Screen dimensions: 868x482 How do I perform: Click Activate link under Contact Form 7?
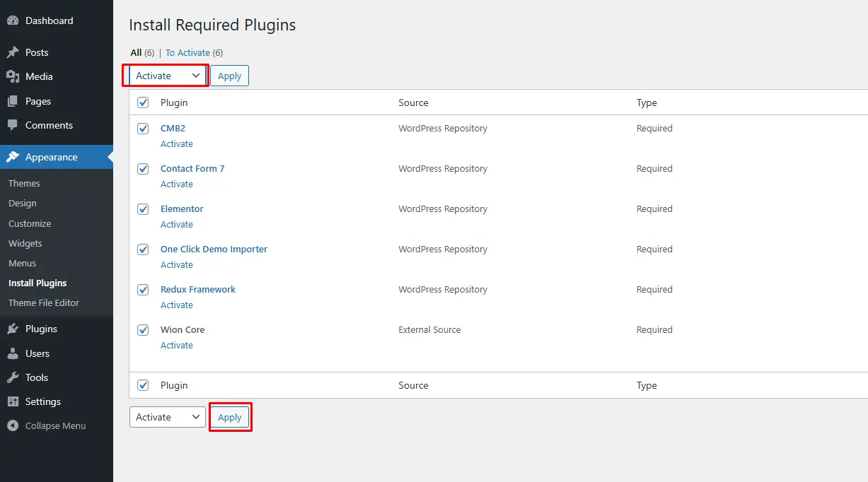tap(177, 184)
